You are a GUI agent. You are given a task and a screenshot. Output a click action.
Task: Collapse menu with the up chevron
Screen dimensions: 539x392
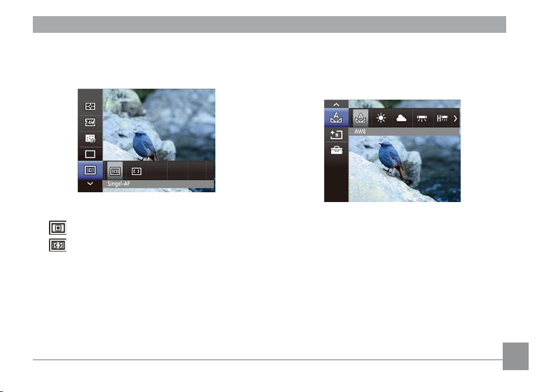[336, 104]
